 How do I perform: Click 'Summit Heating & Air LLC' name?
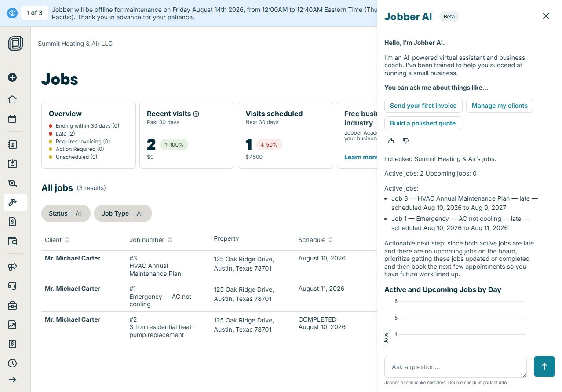tap(75, 44)
